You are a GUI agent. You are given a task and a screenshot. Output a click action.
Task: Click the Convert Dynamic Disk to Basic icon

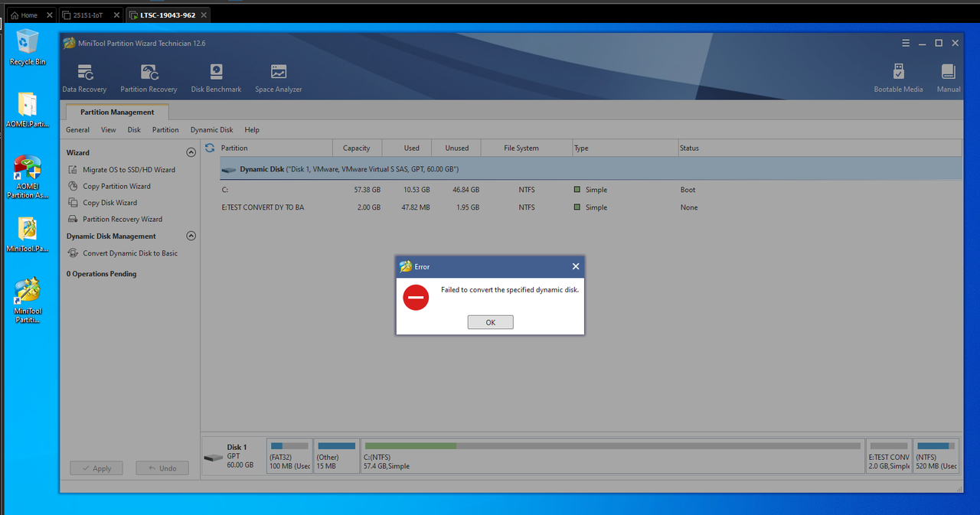pos(73,253)
